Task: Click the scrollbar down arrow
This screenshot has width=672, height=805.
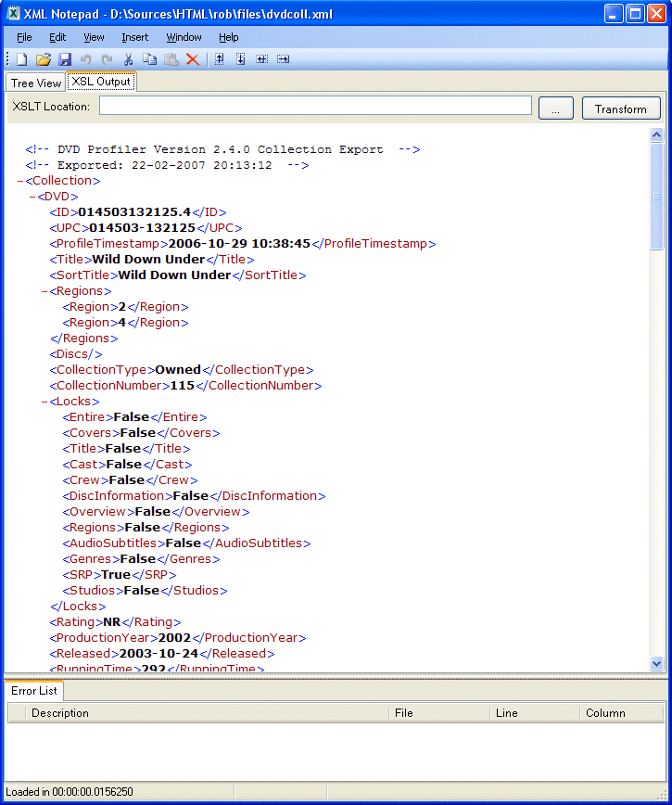Action: [x=656, y=664]
